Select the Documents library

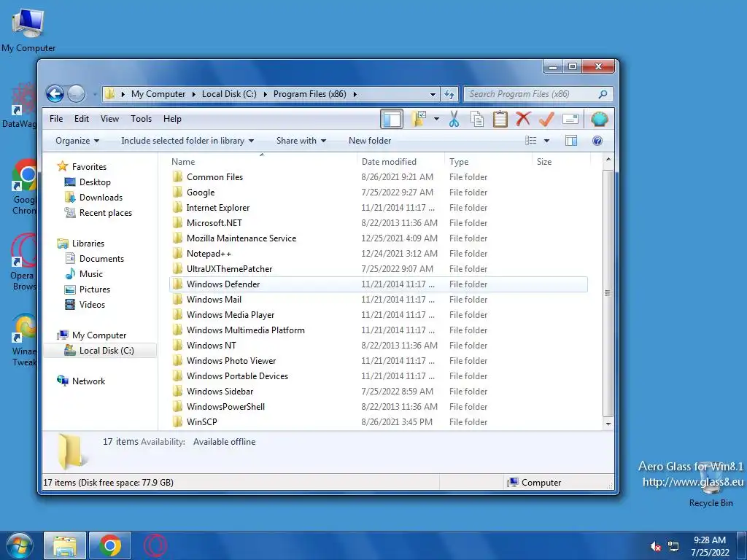(x=101, y=259)
